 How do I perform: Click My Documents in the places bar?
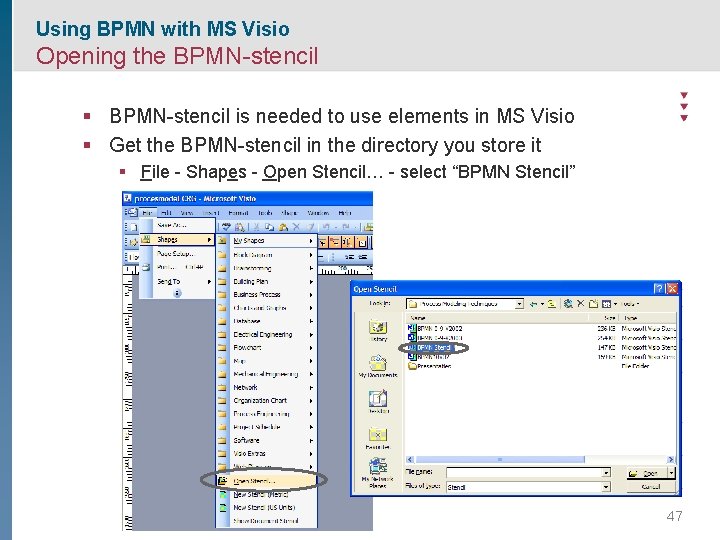coord(378,366)
